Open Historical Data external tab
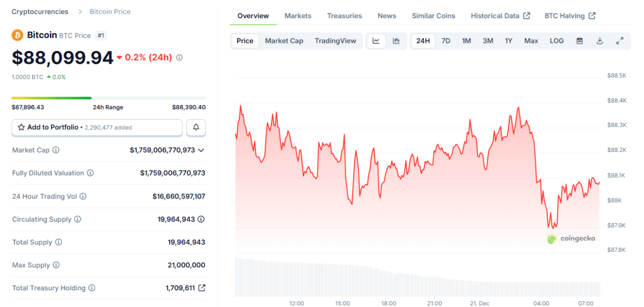Screen dimensions: 644x307 click(x=500, y=16)
